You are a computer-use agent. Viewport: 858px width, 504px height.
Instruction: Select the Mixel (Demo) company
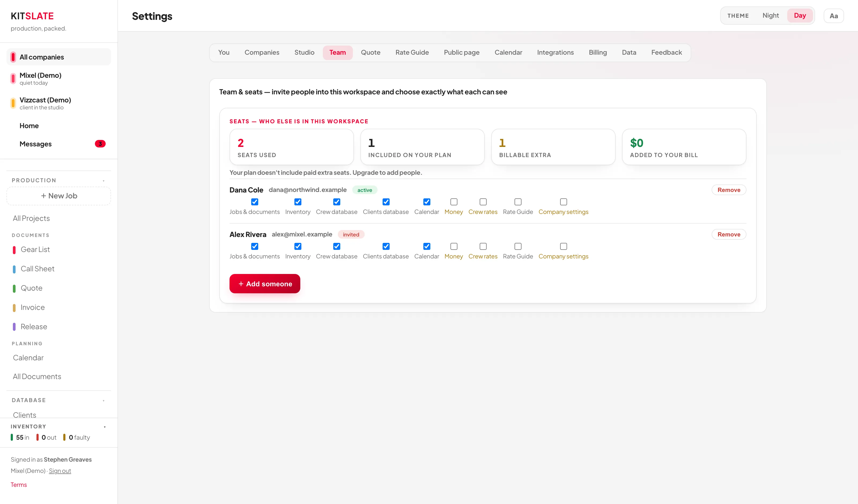[59, 79]
